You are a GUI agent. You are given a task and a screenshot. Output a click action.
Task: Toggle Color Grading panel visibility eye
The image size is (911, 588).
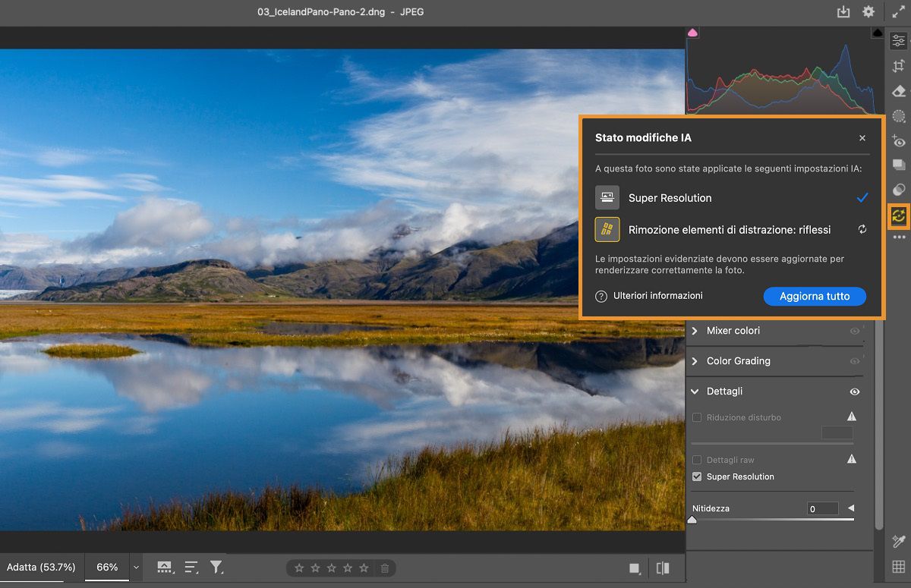(x=855, y=361)
